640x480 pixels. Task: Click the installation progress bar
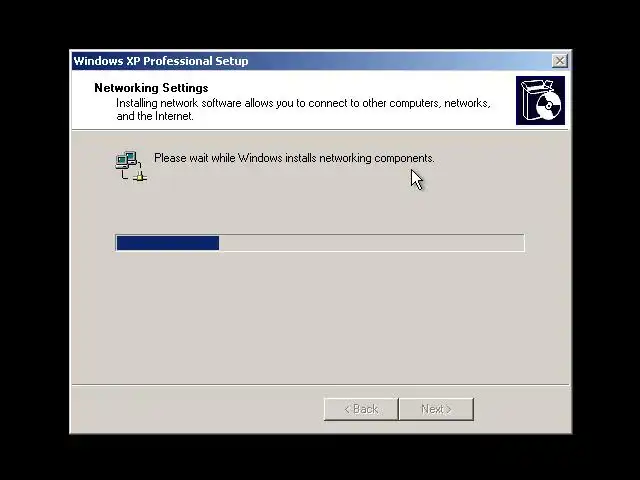coord(320,243)
